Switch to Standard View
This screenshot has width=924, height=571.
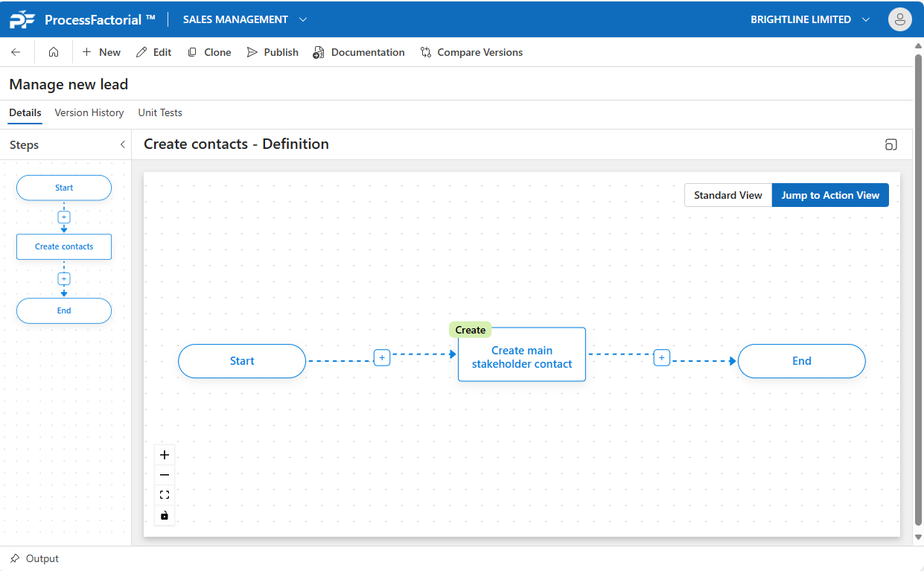click(x=727, y=195)
